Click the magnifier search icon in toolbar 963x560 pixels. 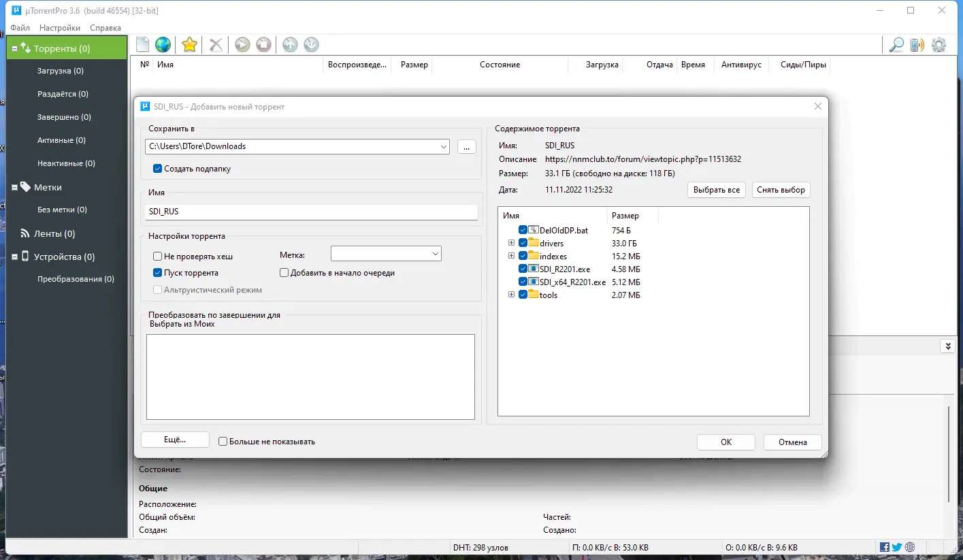coord(896,45)
